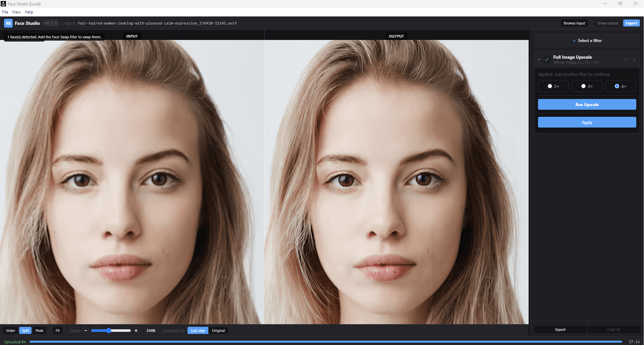Screen dimensions: 644x345
Task: Remove the Full Image Upscale filter with its x icon
Action: [634, 59]
